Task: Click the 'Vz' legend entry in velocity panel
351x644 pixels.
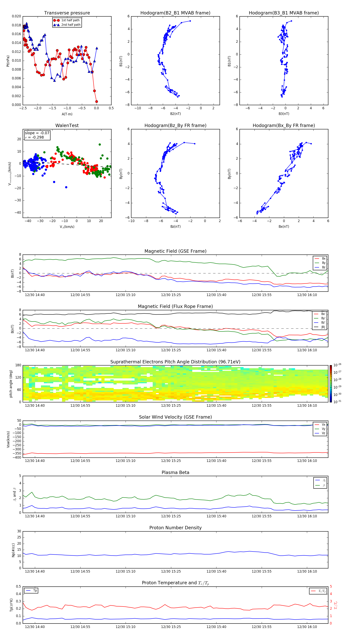Action: coord(320,433)
